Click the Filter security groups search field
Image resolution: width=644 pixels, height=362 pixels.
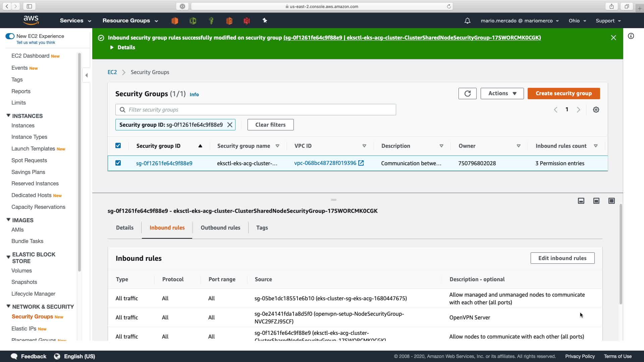[x=256, y=110]
